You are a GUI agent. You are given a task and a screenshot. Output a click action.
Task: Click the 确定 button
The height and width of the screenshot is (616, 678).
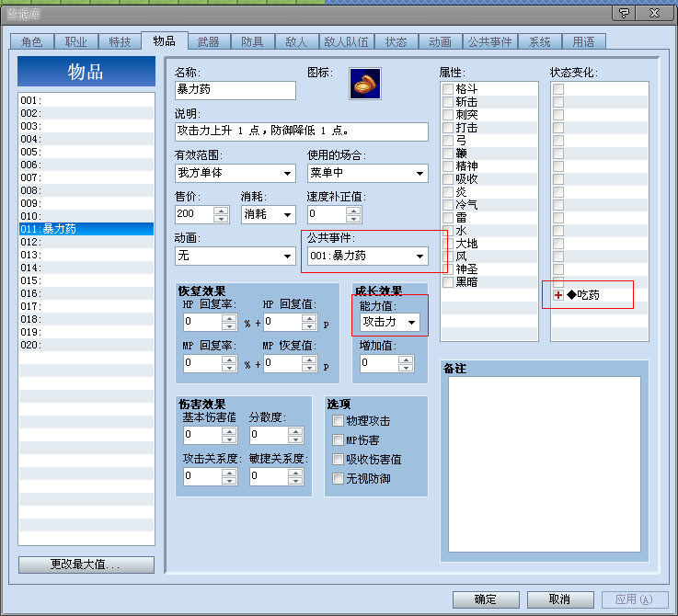click(486, 599)
